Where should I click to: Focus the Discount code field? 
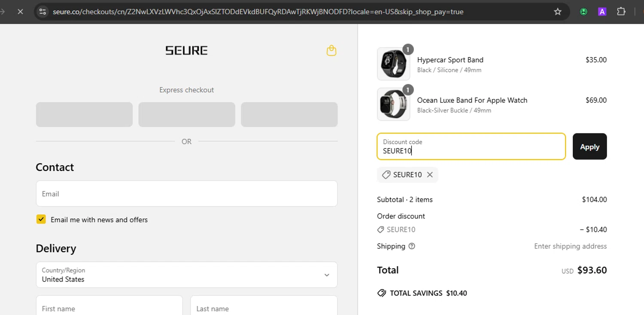coord(471,146)
